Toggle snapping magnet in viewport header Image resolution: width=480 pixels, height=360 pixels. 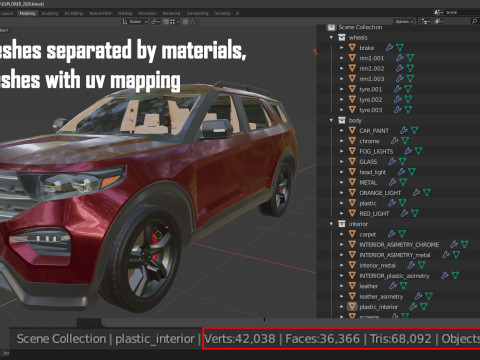tap(165, 22)
